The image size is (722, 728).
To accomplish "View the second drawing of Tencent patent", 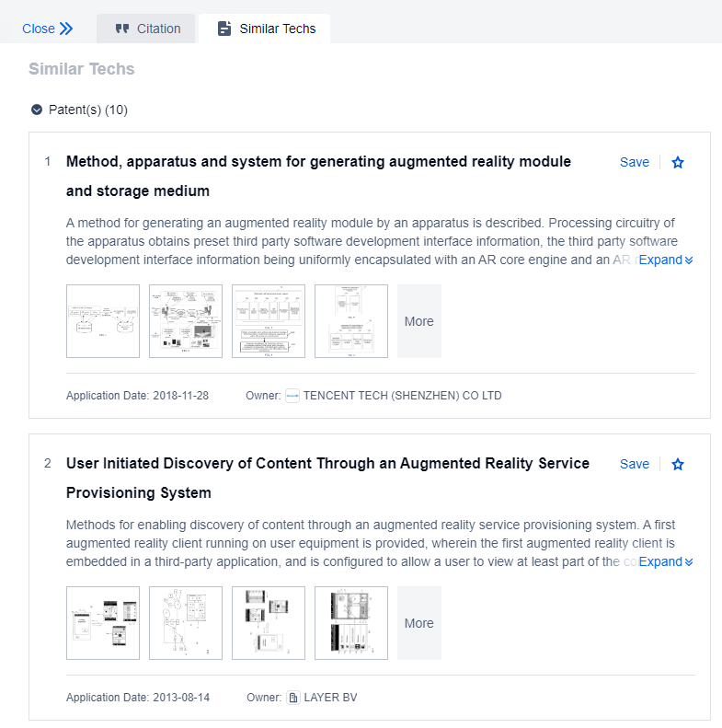I will [186, 321].
